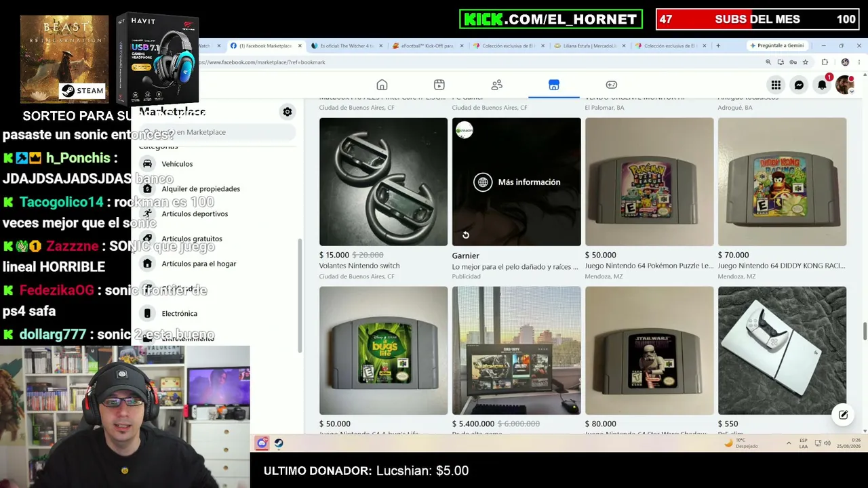Show hidden system tray icons
The width and height of the screenshot is (868, 488).
789,443
